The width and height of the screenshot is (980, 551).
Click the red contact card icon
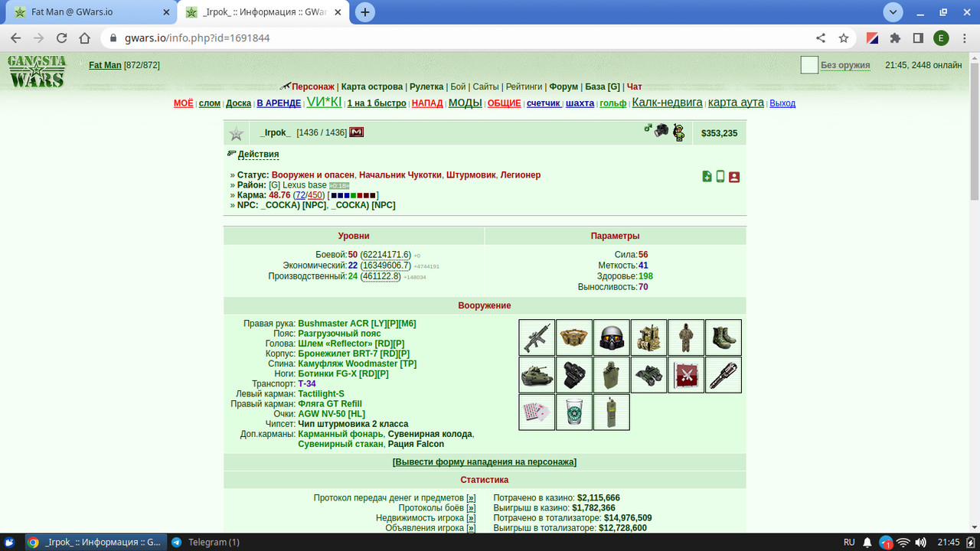pos(734,177)
